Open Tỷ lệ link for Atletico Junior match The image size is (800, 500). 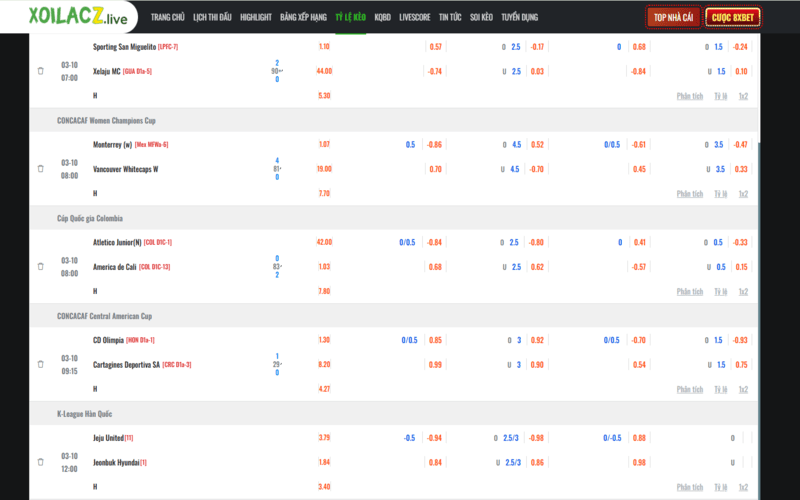coord(721,291)
